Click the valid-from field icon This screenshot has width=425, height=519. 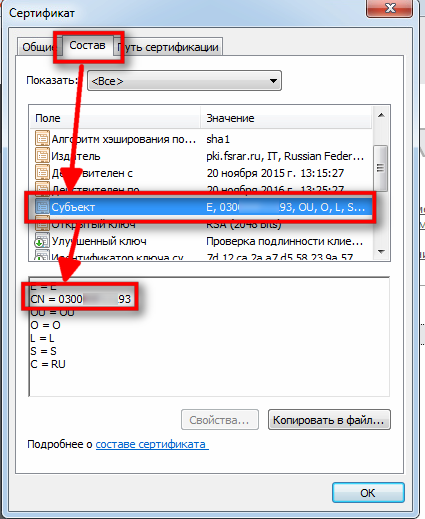pyautogui.click(x=42, y=173)
